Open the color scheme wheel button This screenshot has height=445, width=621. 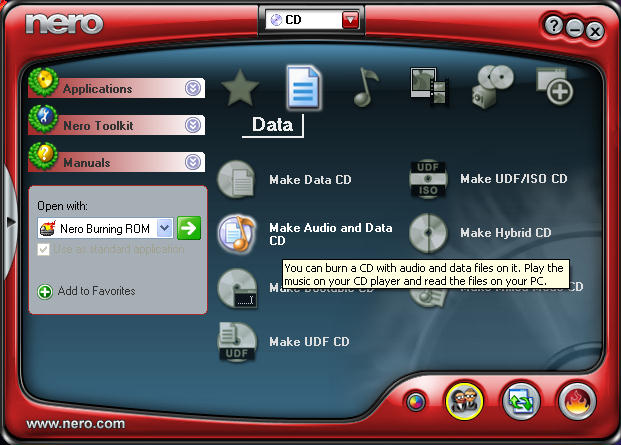pos(415,402)
